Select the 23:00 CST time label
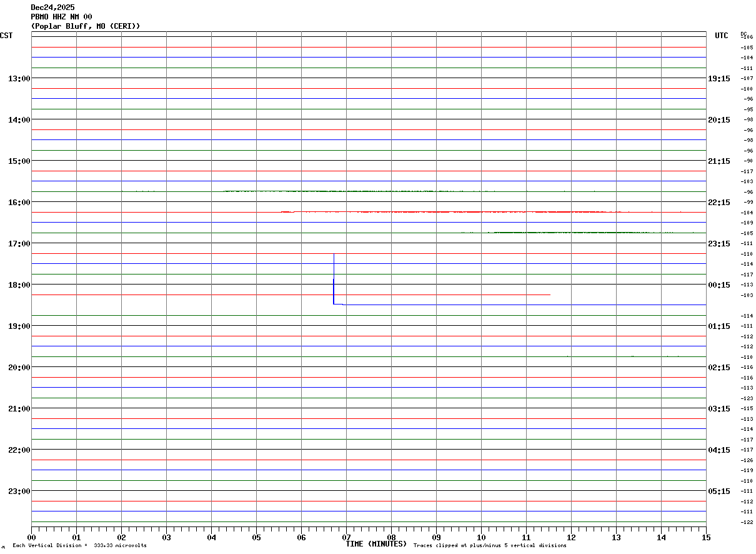The height and width of the screenshot is (554, 756). click(x=19, y=491)
